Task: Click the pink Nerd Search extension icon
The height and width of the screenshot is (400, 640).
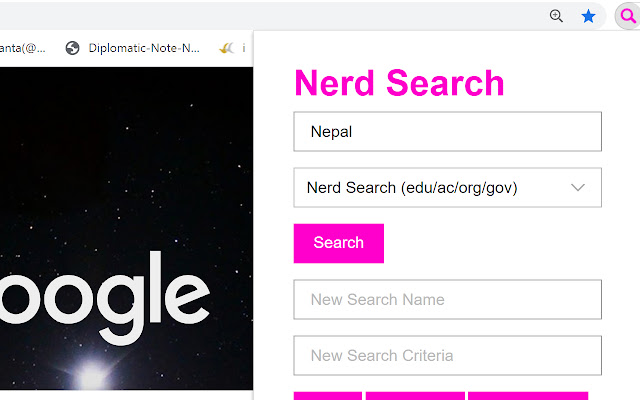Action: click(627, 16)
